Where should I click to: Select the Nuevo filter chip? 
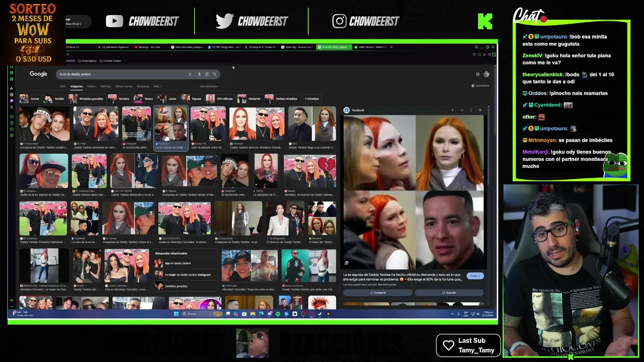[144, 99]
